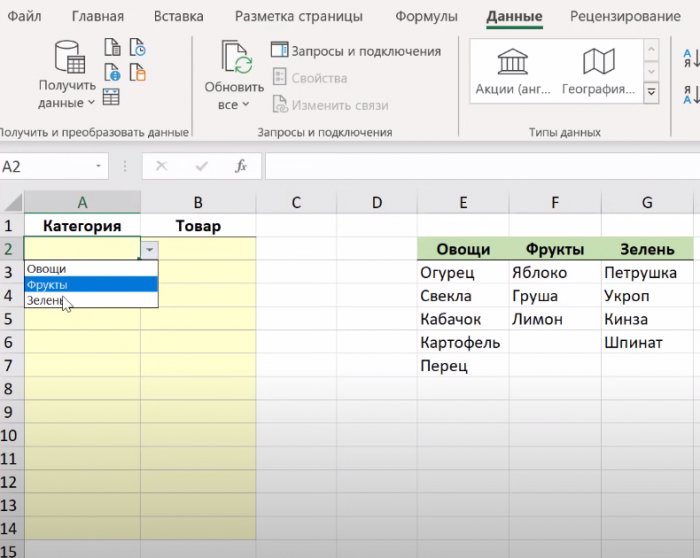Switch to the Разметка страницы tab

click(x=299, y=17)
